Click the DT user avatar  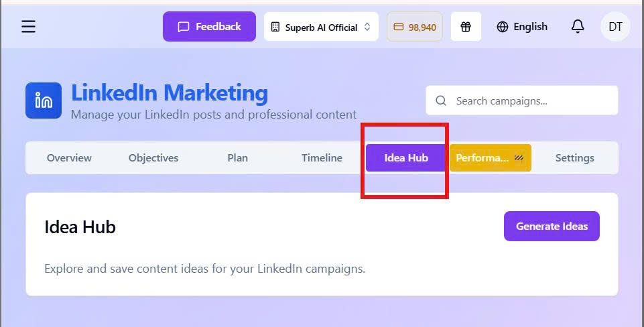point(615,27)
